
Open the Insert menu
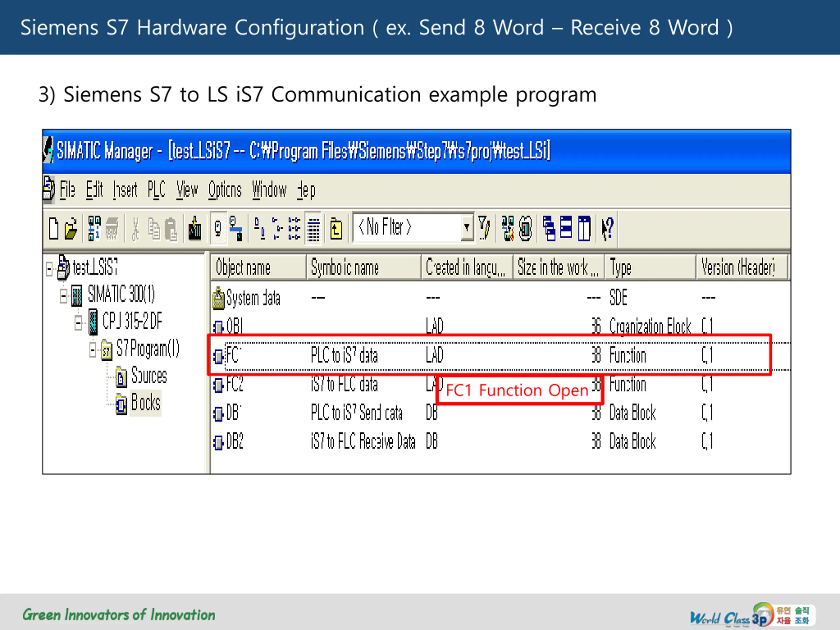click(x=125, y=190)
